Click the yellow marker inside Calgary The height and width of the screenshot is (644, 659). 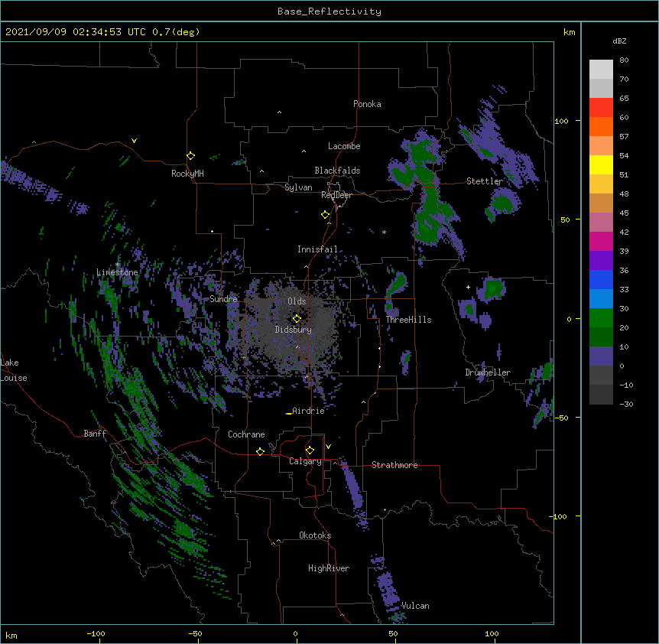(310, 450)
